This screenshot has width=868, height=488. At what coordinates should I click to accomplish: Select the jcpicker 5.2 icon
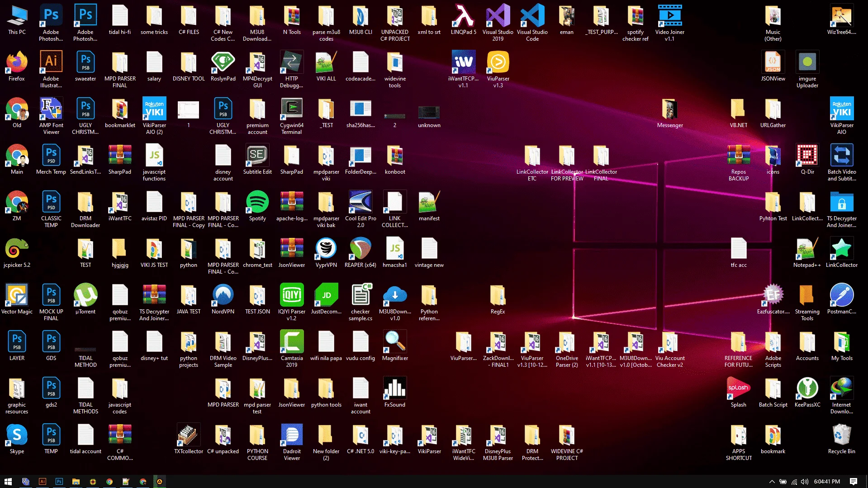tap(17, 253)
